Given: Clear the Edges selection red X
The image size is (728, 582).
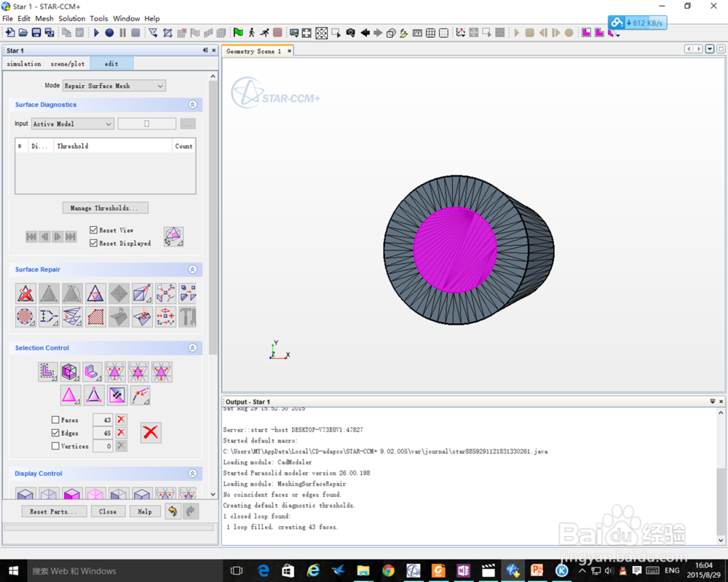Looking at the screenshot, I should [x=121, y=433].
